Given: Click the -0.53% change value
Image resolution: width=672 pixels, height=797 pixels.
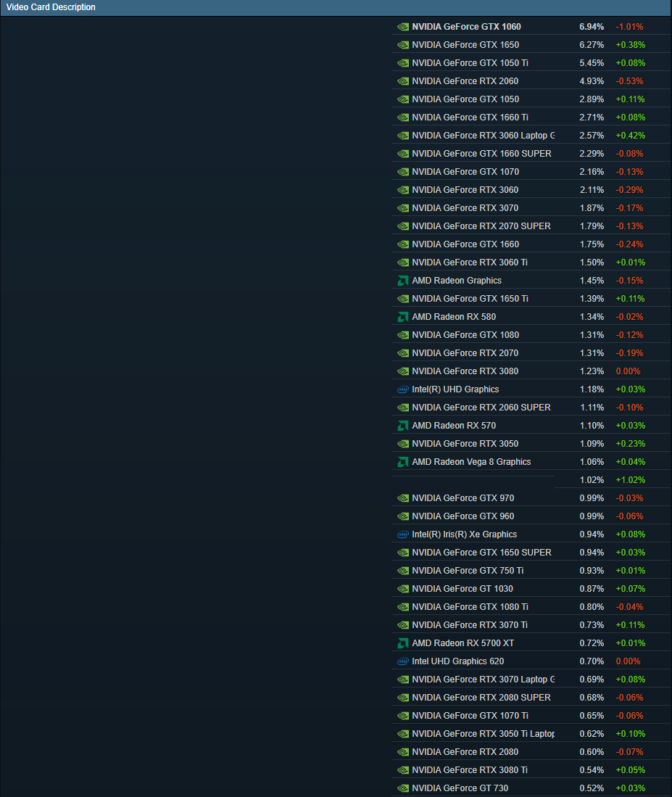Looking at the screenshot, I should point(629,81).
